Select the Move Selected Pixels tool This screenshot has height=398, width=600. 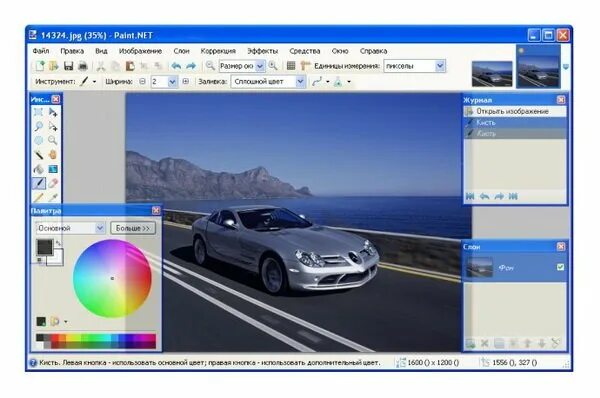click(x=53, y=112)
